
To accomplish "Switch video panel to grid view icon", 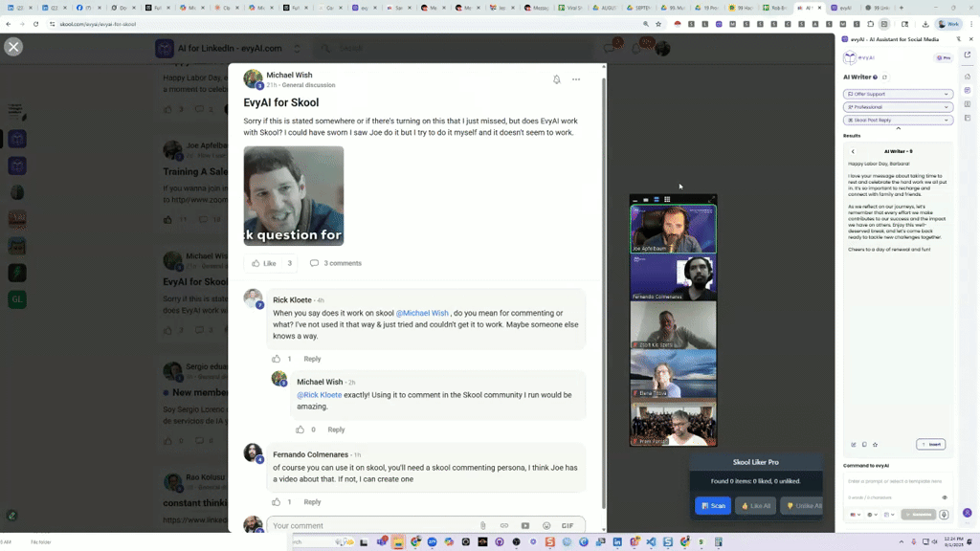I will (x=667, y=199).
